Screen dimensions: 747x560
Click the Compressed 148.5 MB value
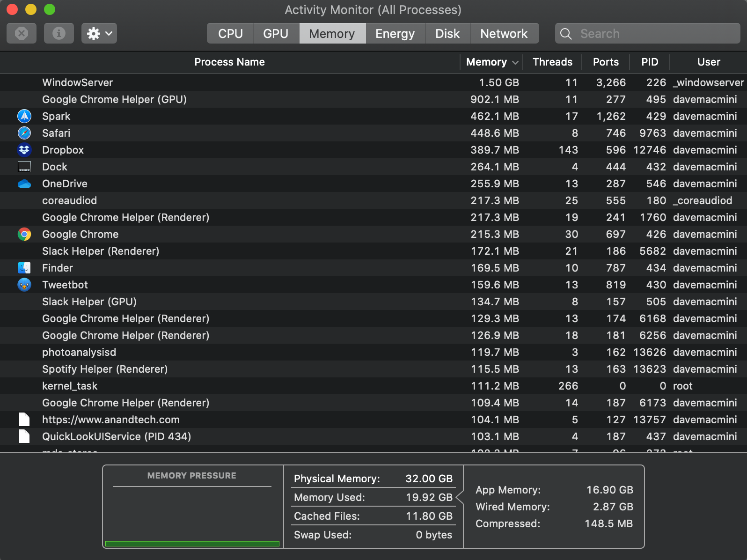608,523
